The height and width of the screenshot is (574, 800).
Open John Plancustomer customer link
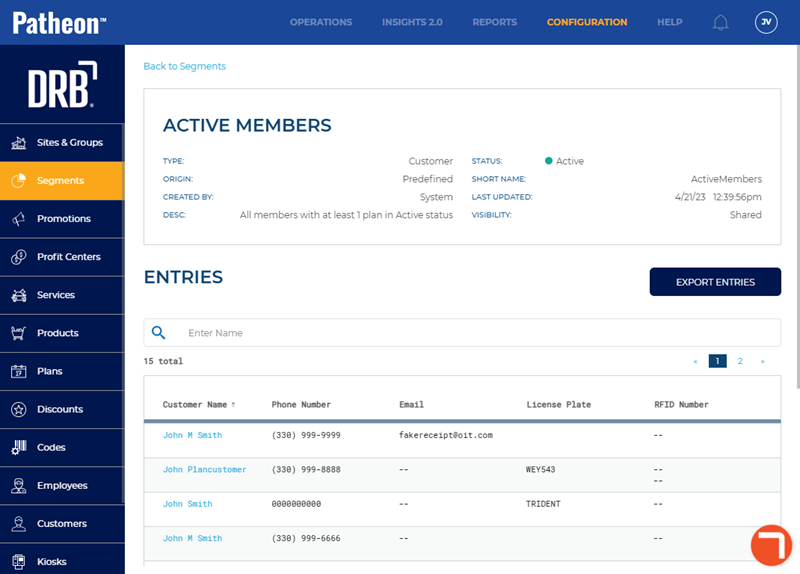(x=204, y=469)
